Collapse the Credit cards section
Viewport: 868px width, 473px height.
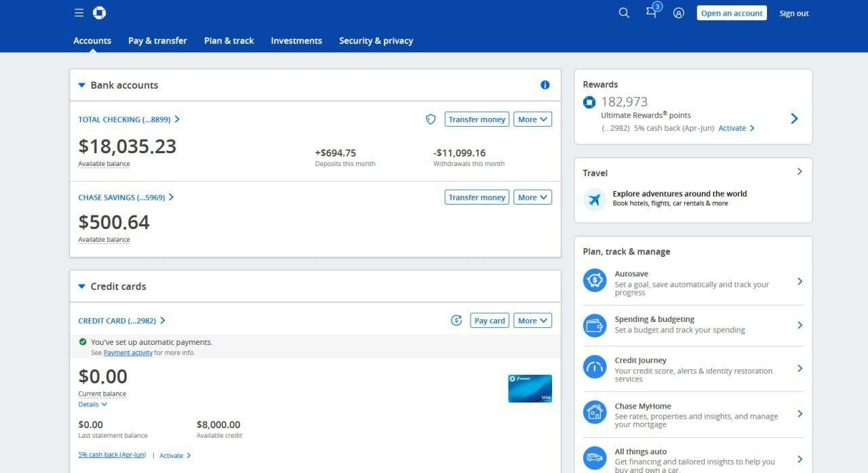tap(81, 287)
